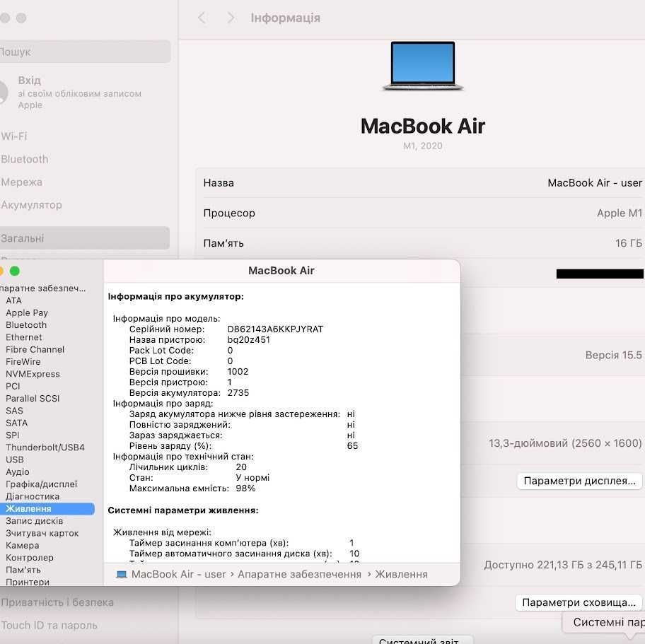
Task: Click the name field MacBook Air - user
Action: 594,183
